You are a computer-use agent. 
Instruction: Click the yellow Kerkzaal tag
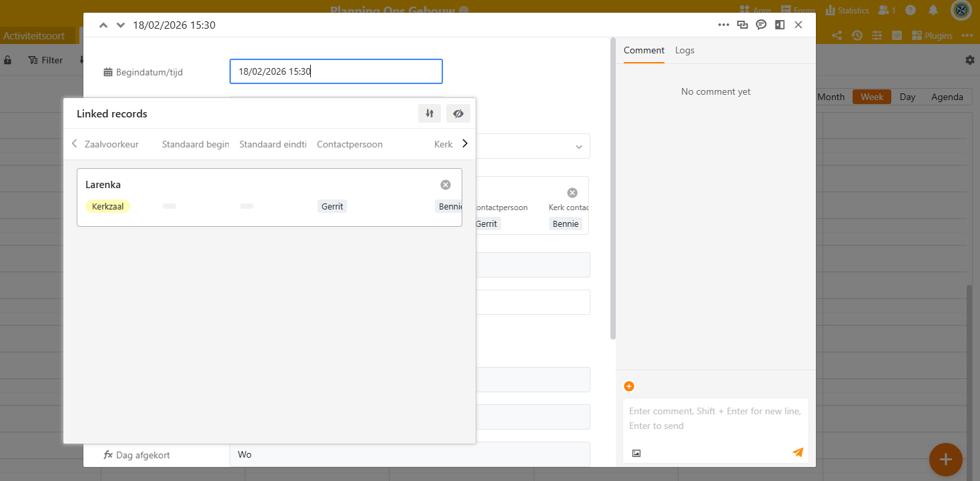(108, 206)
